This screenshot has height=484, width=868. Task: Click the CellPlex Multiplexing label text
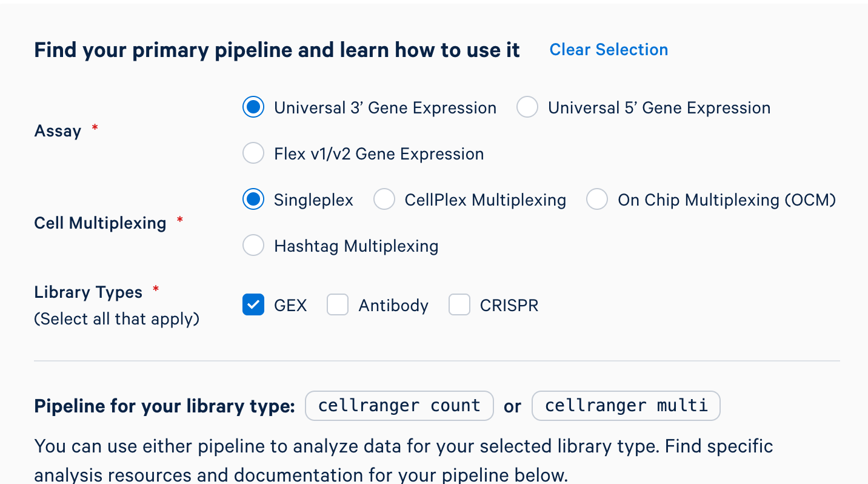coord(485,200)
